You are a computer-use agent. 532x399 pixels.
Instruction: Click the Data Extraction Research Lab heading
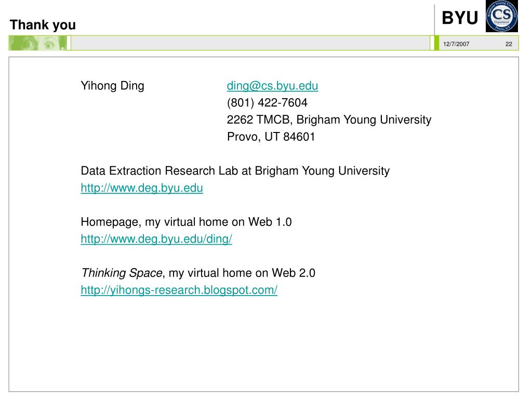(x=235, y=170)
